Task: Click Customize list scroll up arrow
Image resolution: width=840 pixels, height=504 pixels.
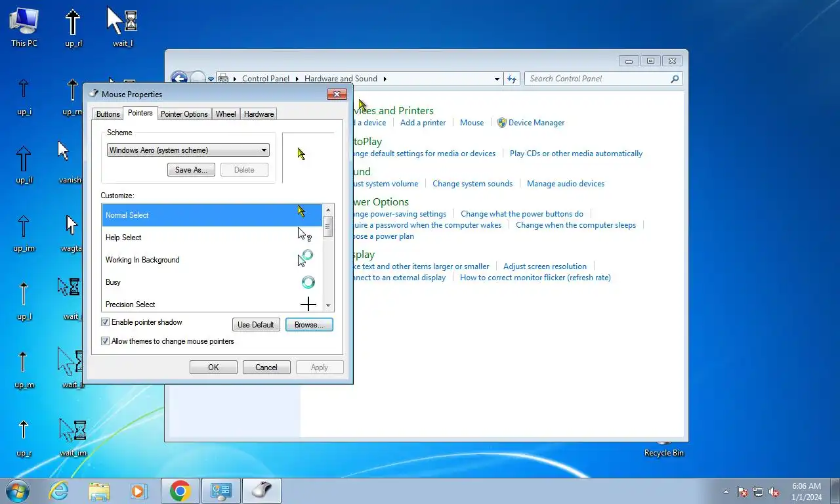Action: pos(328,209)
